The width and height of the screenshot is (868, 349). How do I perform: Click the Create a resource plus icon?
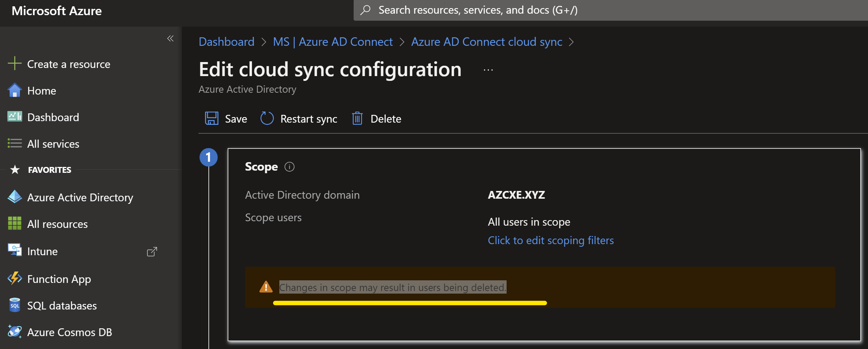pyautogui.click(x=14, y=64)
